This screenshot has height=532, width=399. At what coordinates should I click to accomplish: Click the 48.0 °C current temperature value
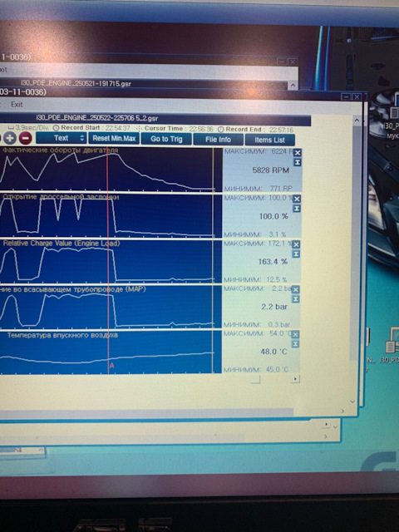click(273, 352)
